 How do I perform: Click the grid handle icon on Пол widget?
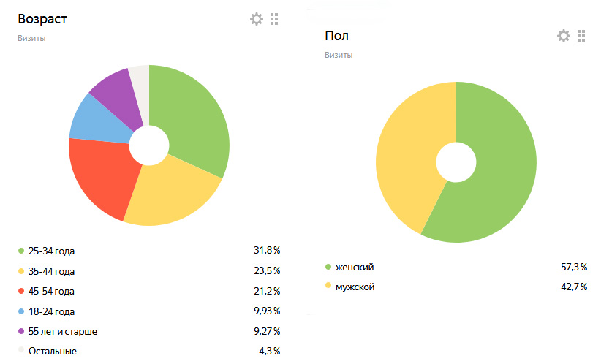pos(581,36)
